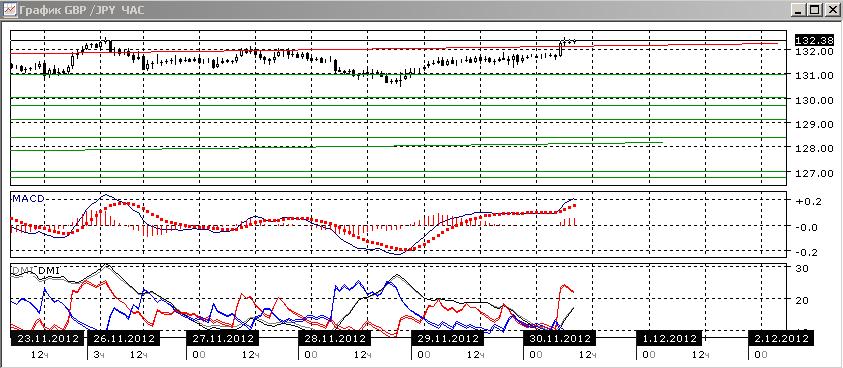Maximize the GBP/JPY chart window

coord(814,10)
